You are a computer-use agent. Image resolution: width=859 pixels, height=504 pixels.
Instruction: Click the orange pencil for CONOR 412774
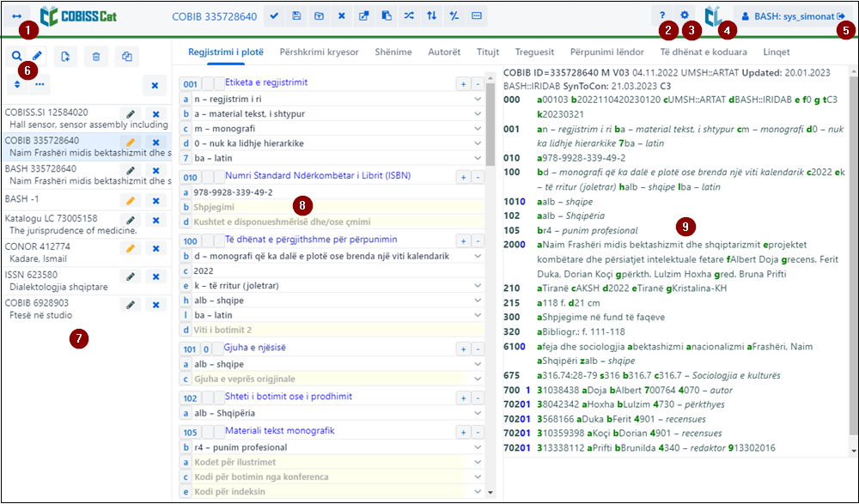point(131,248)
